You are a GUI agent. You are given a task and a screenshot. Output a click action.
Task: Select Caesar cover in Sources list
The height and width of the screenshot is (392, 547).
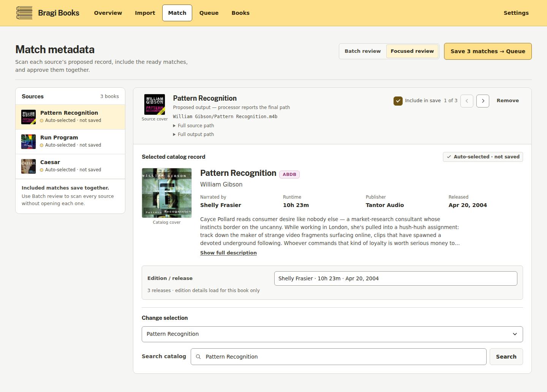click(28, 166)
